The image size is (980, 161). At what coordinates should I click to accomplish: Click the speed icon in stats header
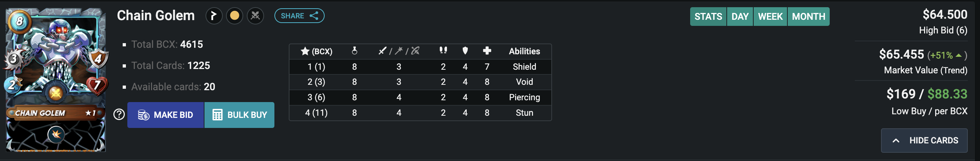click(443, 51)
